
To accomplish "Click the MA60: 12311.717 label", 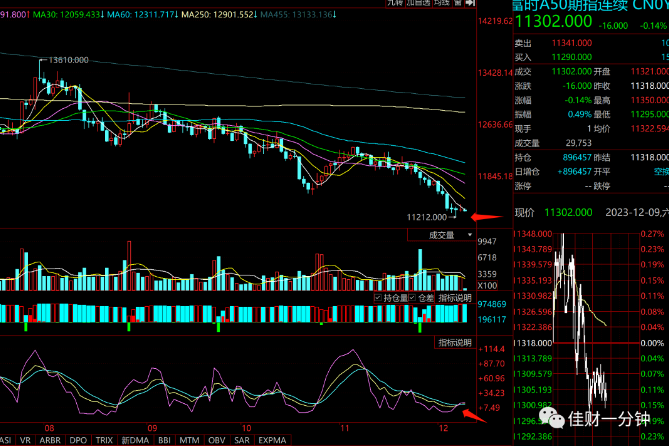I will (143, 15).
